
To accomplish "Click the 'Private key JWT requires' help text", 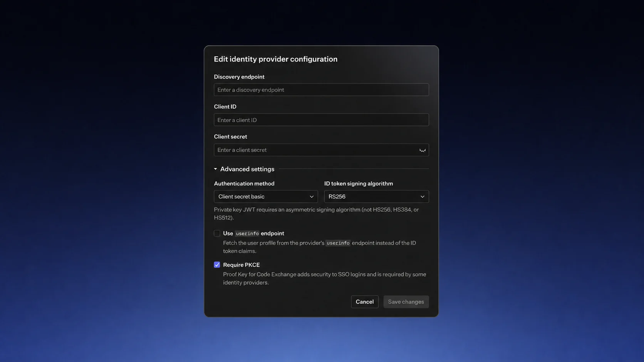I will coord(317,214).
